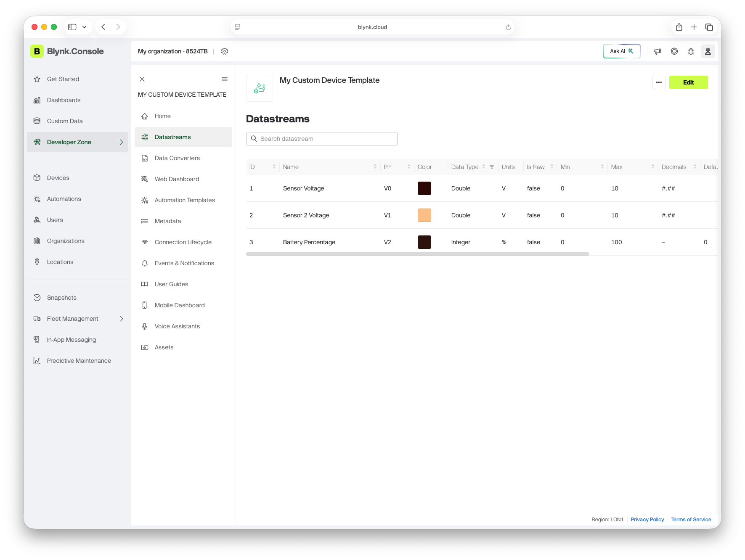Toggle Safari sidebar icon

coord(72,27)
